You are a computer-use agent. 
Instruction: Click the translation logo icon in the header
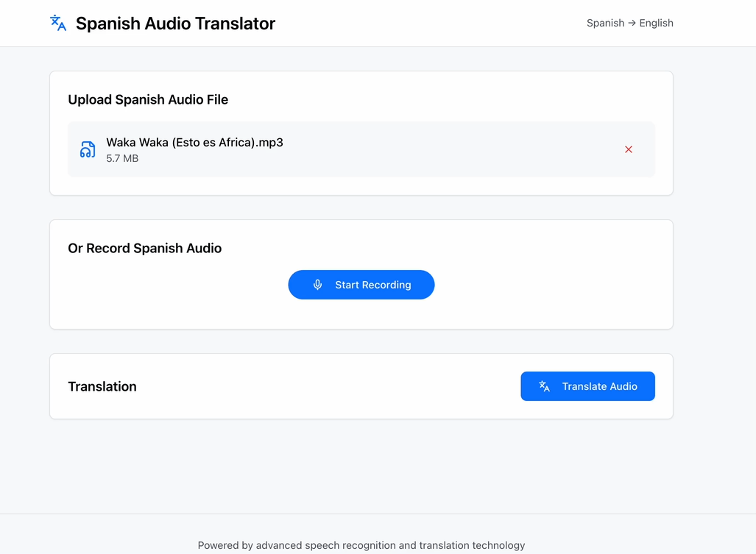58,23
